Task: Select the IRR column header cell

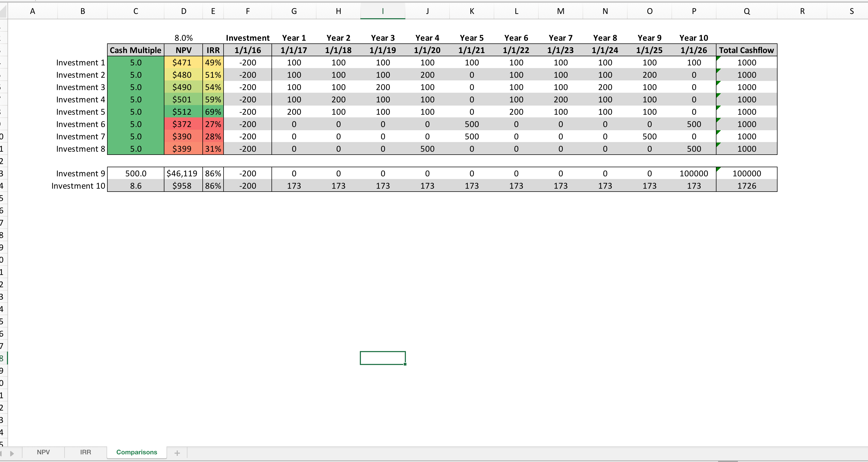Action: 213,50
